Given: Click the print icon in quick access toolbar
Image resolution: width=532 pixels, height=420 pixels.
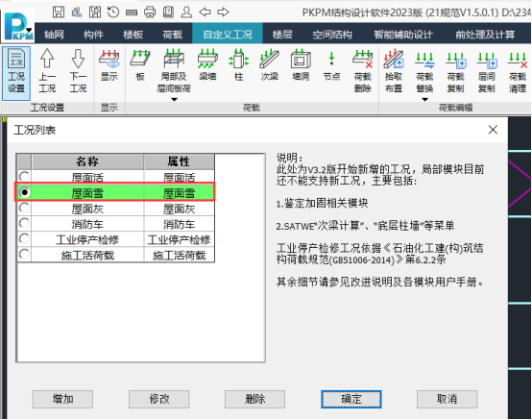Looking at the screenshot, I should [150, 12].
